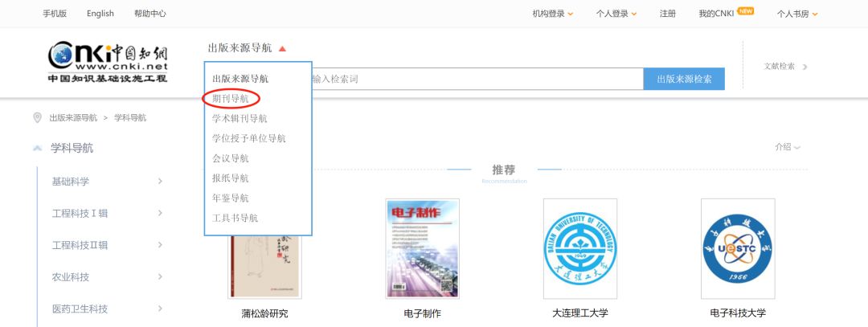Viewport: 868px width, 327px height.
Task: Expand the 农业科技 category
Action: 107,277
